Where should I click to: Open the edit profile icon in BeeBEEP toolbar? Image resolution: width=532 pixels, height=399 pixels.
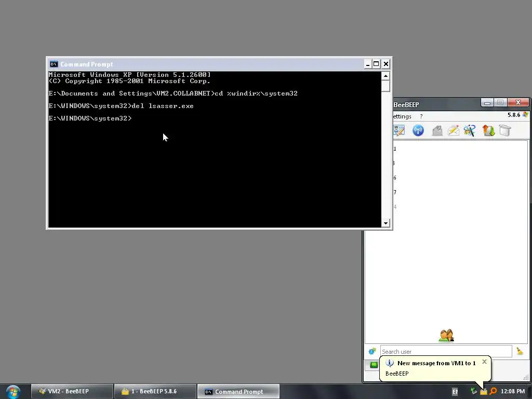pyautogui.click(x=399, y=130)
